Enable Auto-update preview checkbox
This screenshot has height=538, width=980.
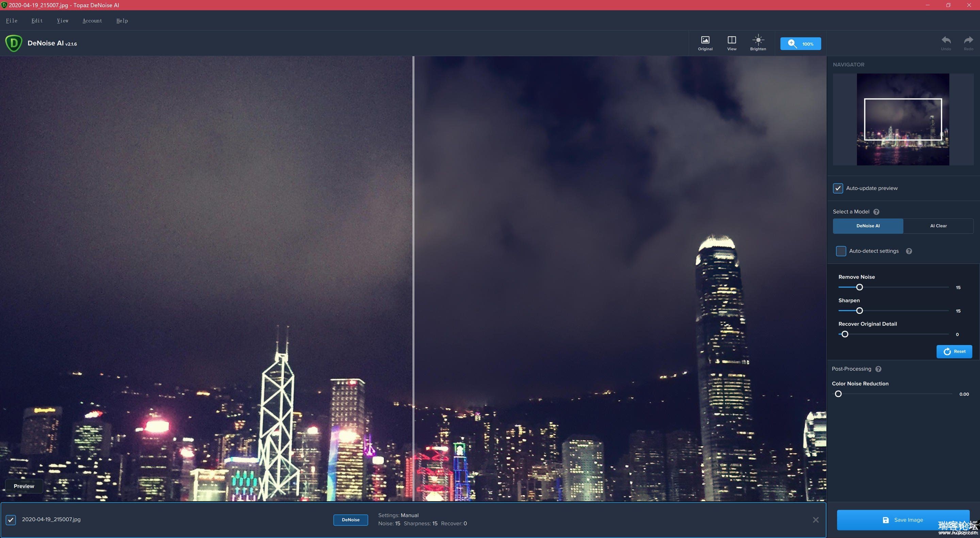pos(838,188)
